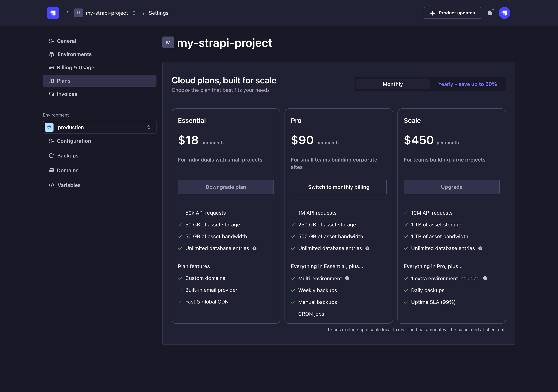Image resolution: width=558 pixels, height=392 pixels.
Task: Click the General sliders icon
Action: click(x=51, y=41)
